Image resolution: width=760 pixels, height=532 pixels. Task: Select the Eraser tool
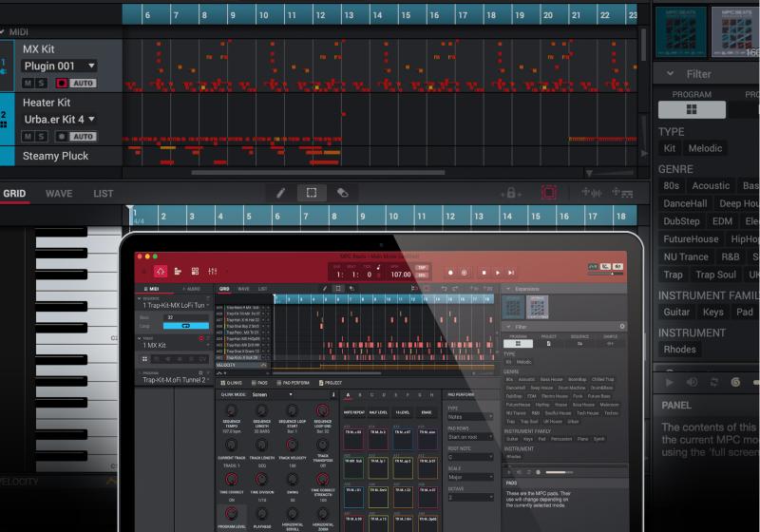[x=342, y=193]
